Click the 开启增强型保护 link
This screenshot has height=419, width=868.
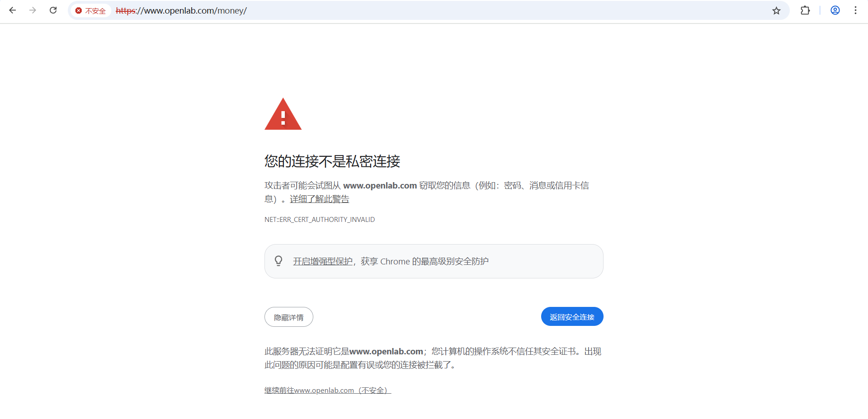(323, 262)
